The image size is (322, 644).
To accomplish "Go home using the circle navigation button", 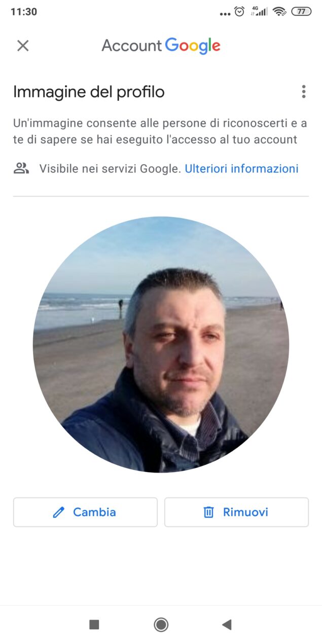I will (161, 625).
